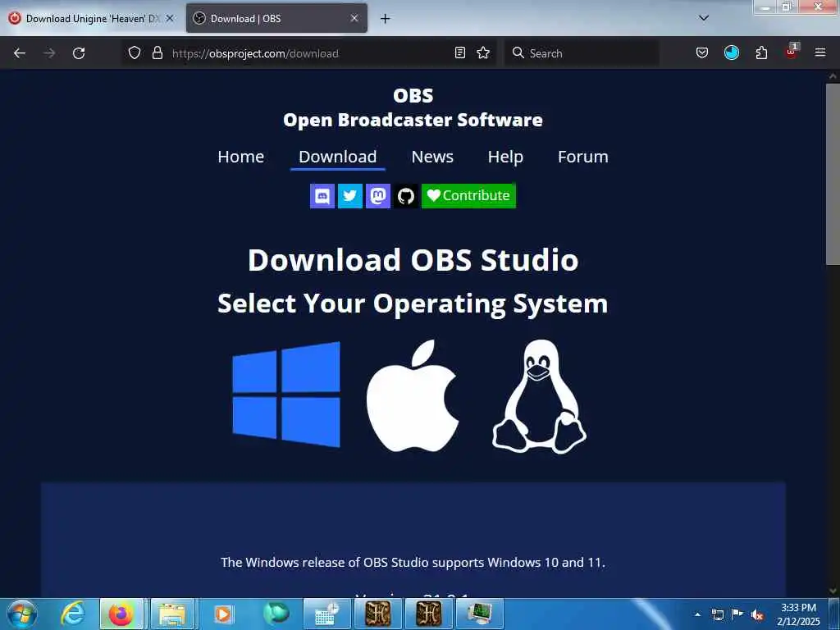Open the Windows Start menu
840x630 pixels.
(x=22, y=614)
